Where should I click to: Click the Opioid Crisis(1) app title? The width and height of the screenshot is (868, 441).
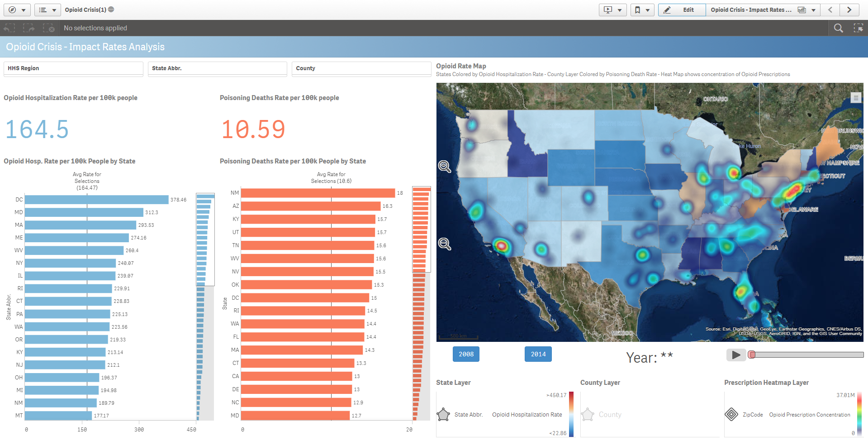tap(85, 10)
